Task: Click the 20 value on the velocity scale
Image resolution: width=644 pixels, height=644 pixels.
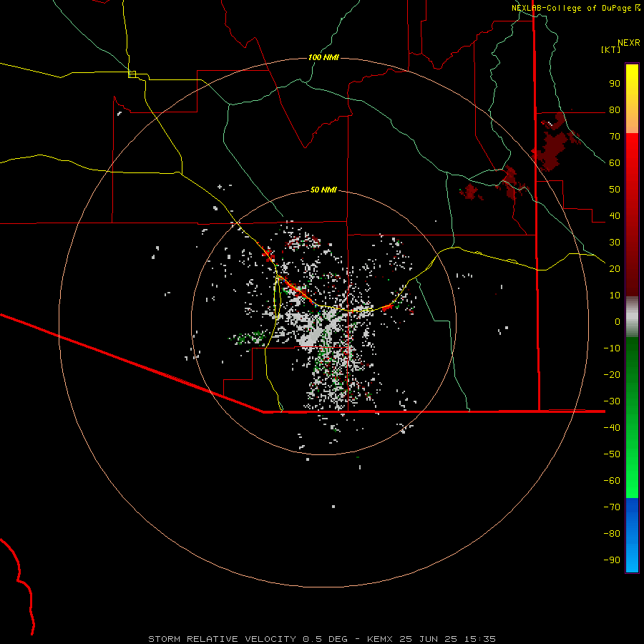Action: pyautogui.click(x=615, y=268)
